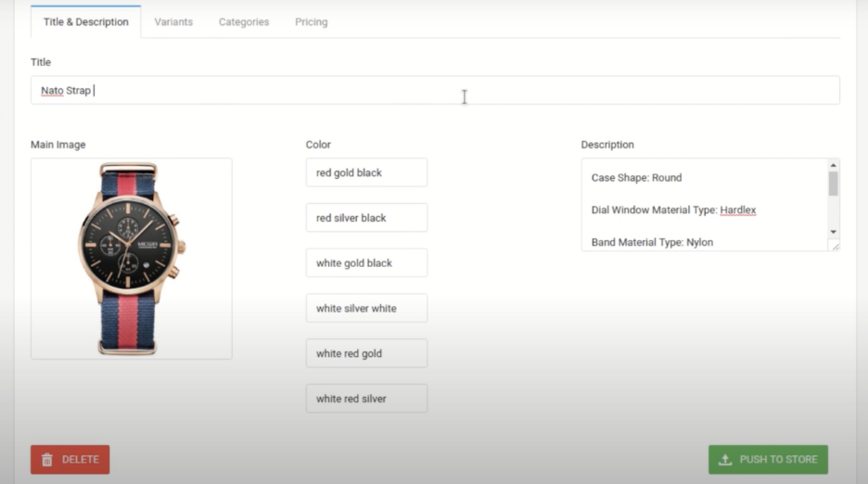Click the watch main image thumbnail
This screenshot has width=868, height=484.
[131, 259]
